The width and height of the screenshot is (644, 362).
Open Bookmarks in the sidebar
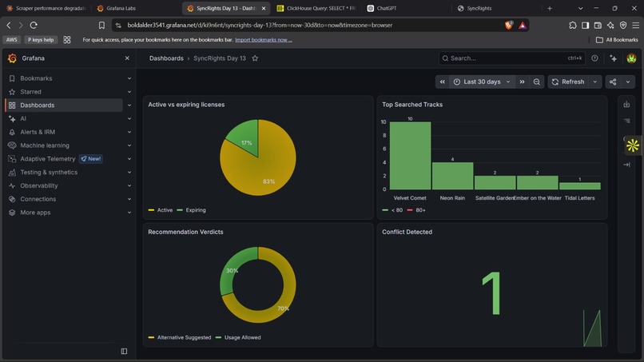(x=36, y=78)
